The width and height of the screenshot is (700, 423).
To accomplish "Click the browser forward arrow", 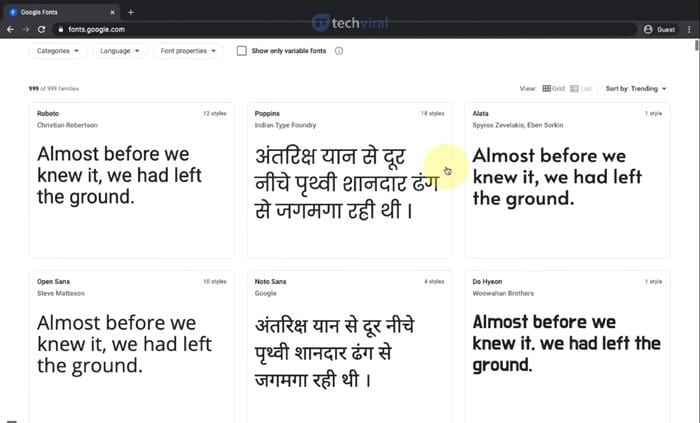I will pos(26,29).
